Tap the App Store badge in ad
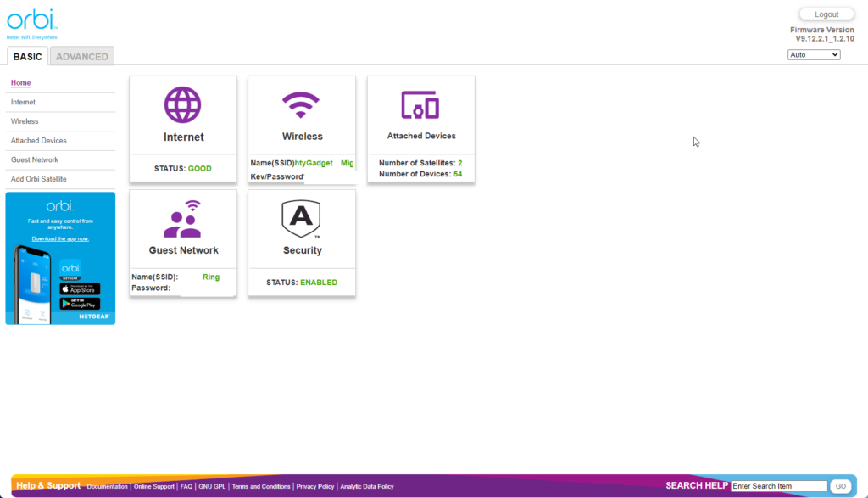Viewport: 868px width, 498px height. 80,288
